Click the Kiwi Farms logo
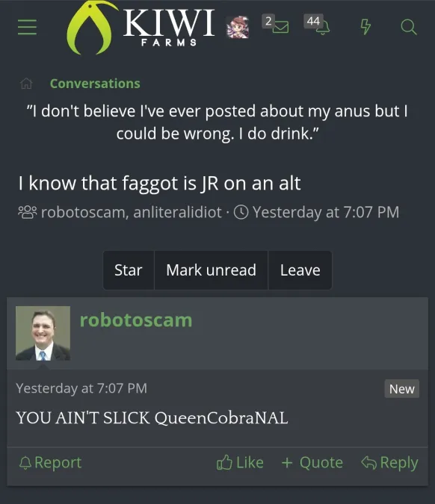 141,28
